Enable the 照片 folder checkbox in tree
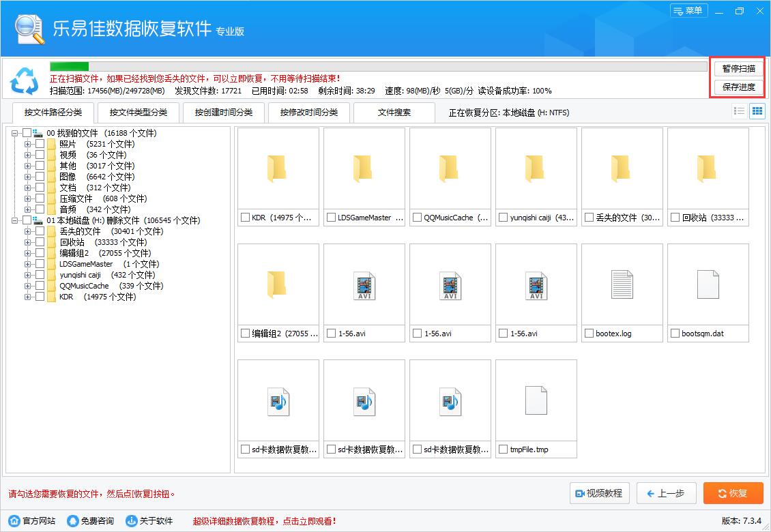 (x=40, y=144)
